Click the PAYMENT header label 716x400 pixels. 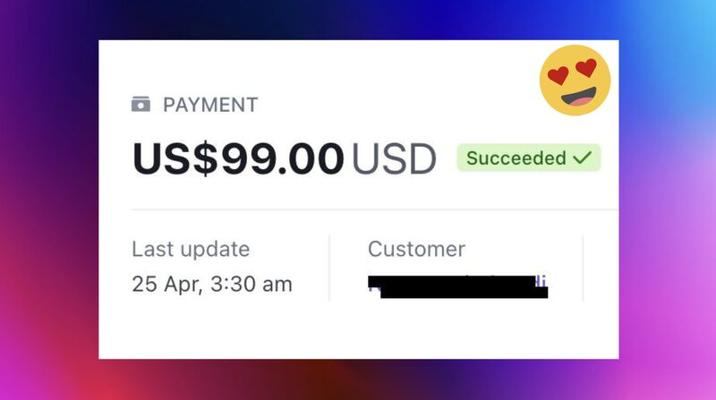click(x=211, y=105)
